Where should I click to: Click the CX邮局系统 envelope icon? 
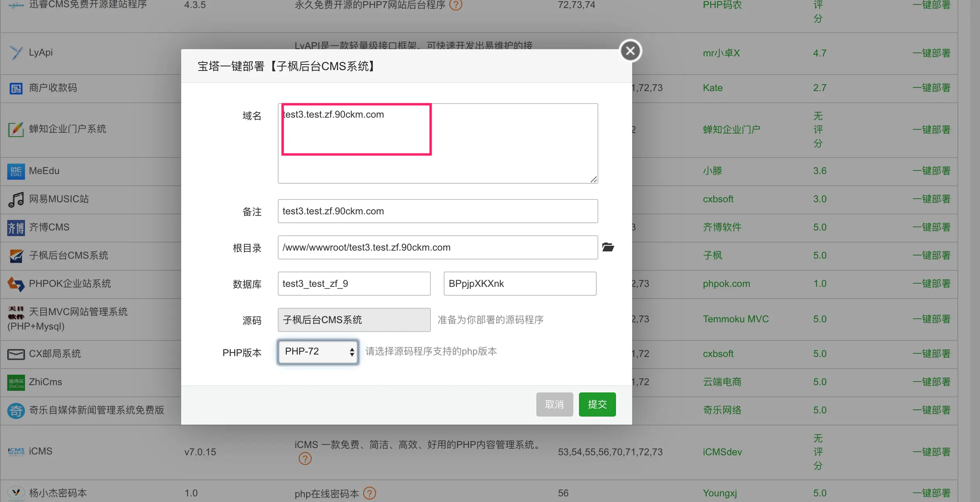click(x=16, y=354)
